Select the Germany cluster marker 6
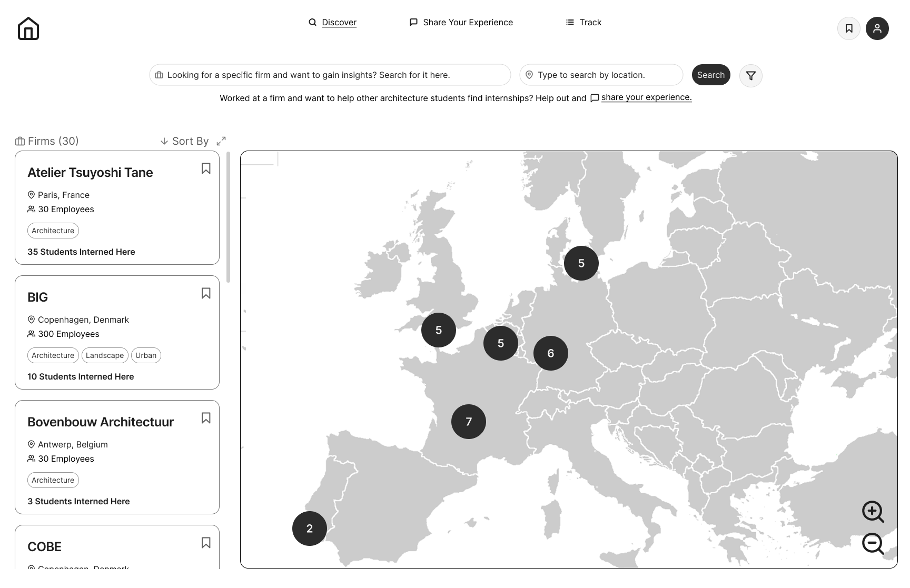910x588 pixels. pyautogui.click(x=551, y=353)
